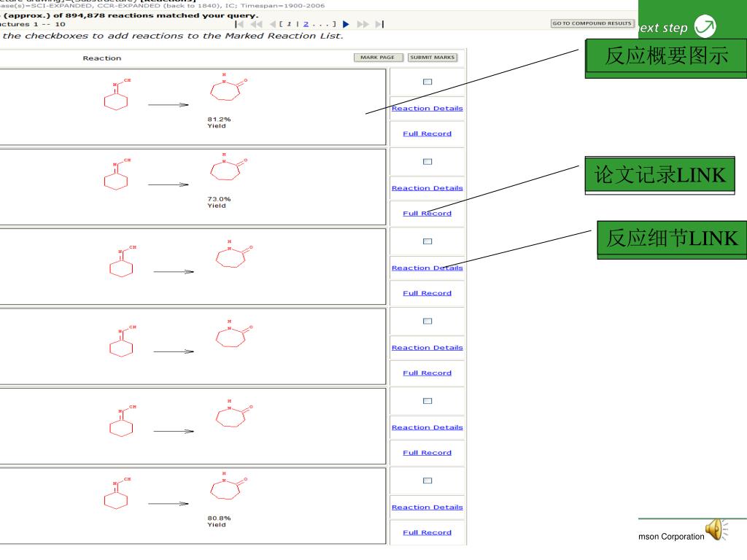This screenshot has width=747, height=560.
Task: Open Reaction Details for the fourth reaction
Action: [x=427, y=348]
